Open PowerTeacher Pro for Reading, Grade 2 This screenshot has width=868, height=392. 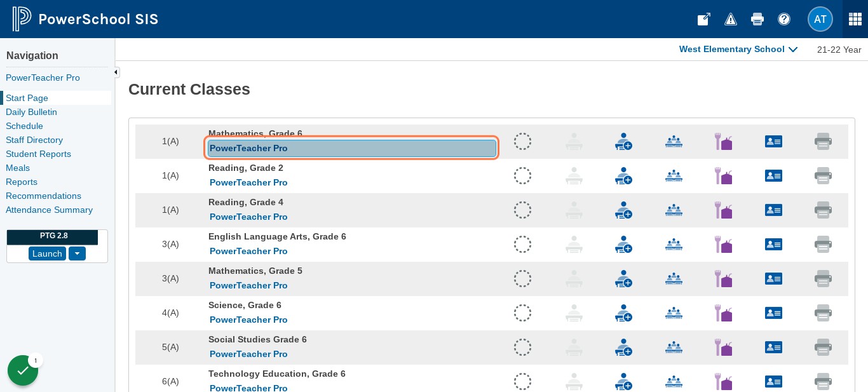point(248,182)
